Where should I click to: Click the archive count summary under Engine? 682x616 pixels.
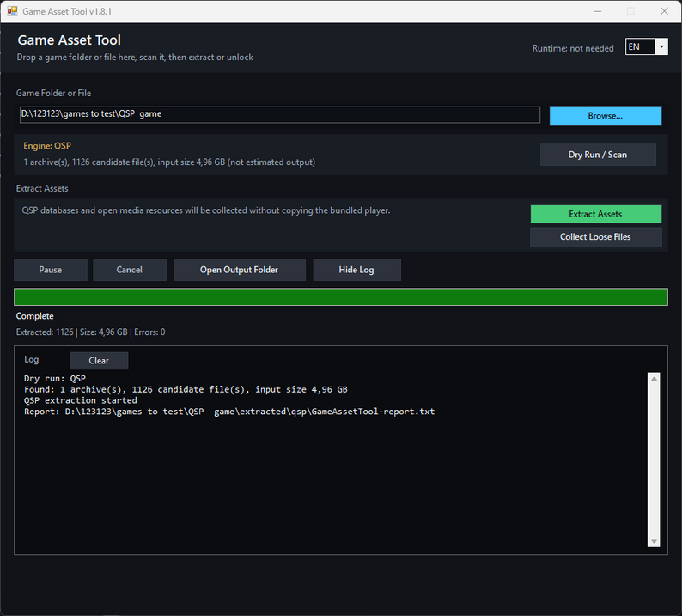pos(169,162)
